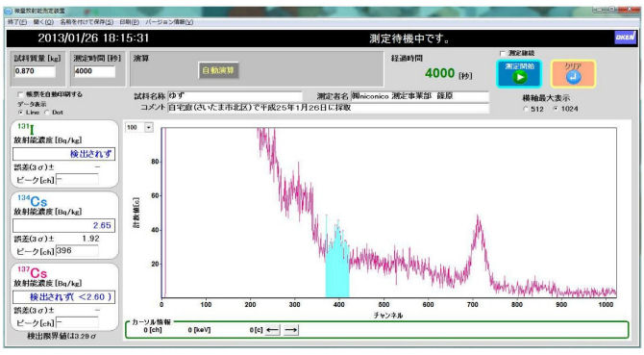The width and height of the screenshot is (644, 355).
Task: Click the 137Cs result 検出されず(<2.60)
Action: coord(63,297)
